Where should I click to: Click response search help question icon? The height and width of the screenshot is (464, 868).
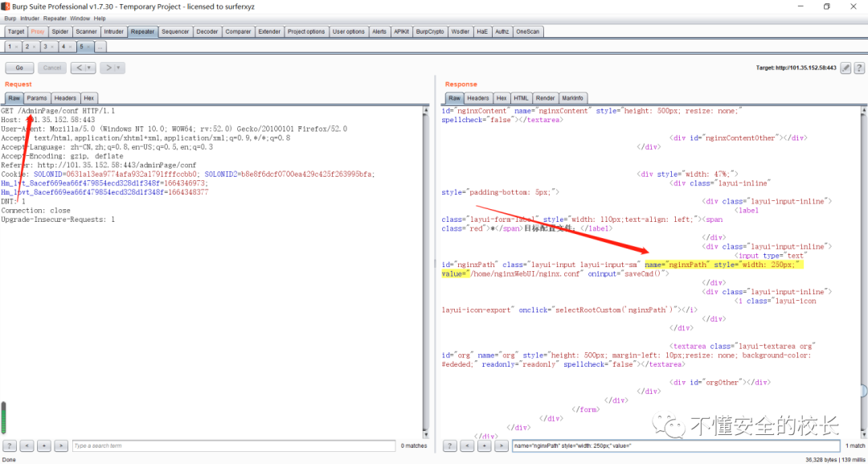pyautogui.click(x=451, y=446)
